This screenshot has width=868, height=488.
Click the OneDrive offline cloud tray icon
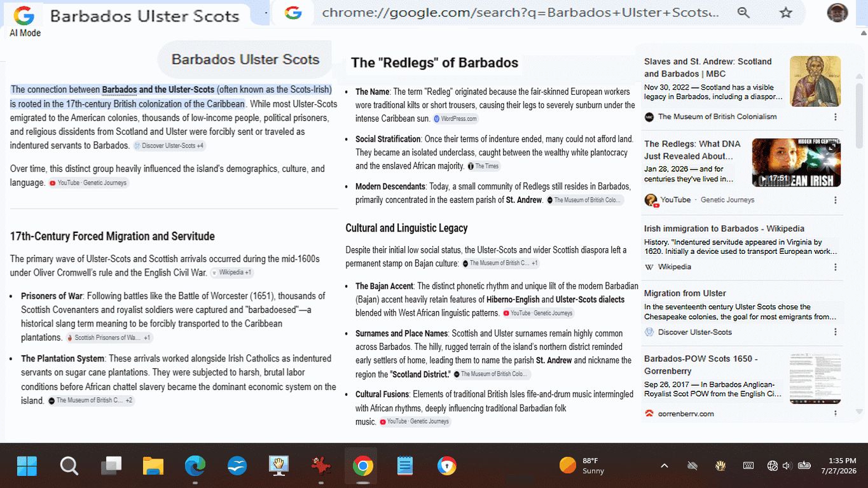coord(692,466)
